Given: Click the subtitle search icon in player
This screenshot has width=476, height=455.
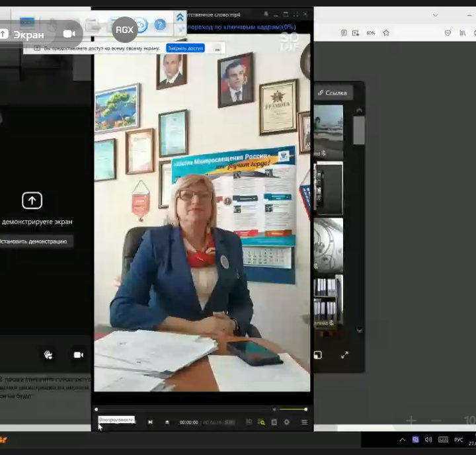Looking at the screenshot, I should point(261,422).
